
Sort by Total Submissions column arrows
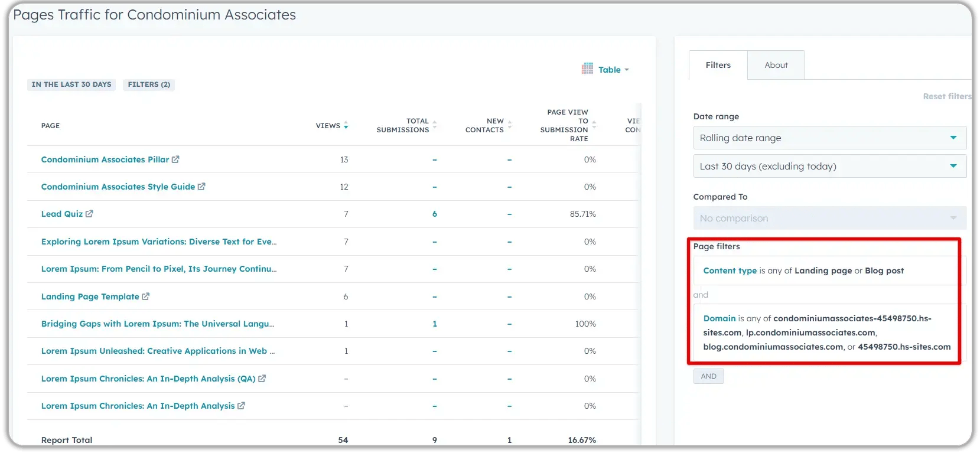point(434,125)
